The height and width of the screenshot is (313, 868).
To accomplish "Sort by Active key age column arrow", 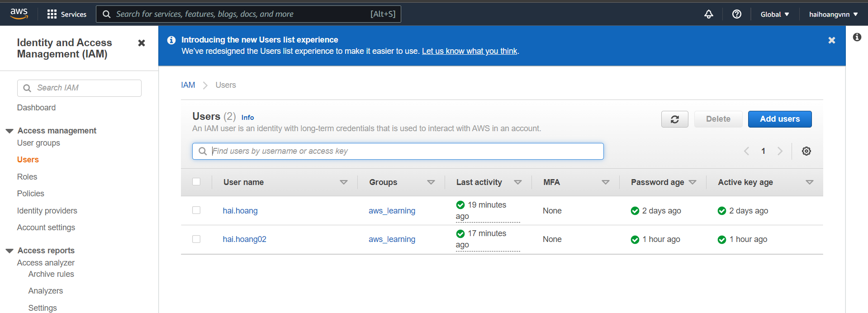I will [x=810, y=182].
